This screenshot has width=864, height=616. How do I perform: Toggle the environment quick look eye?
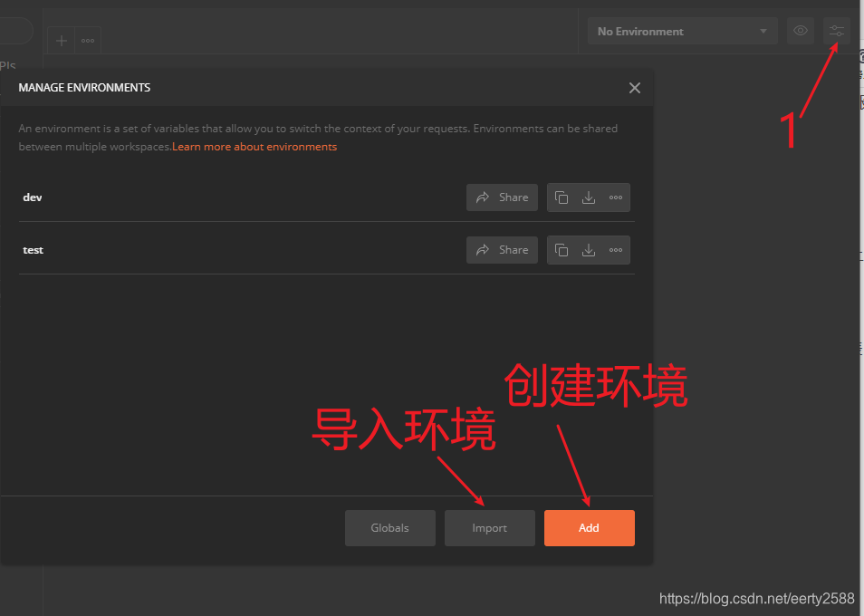(x=801, y=30)
